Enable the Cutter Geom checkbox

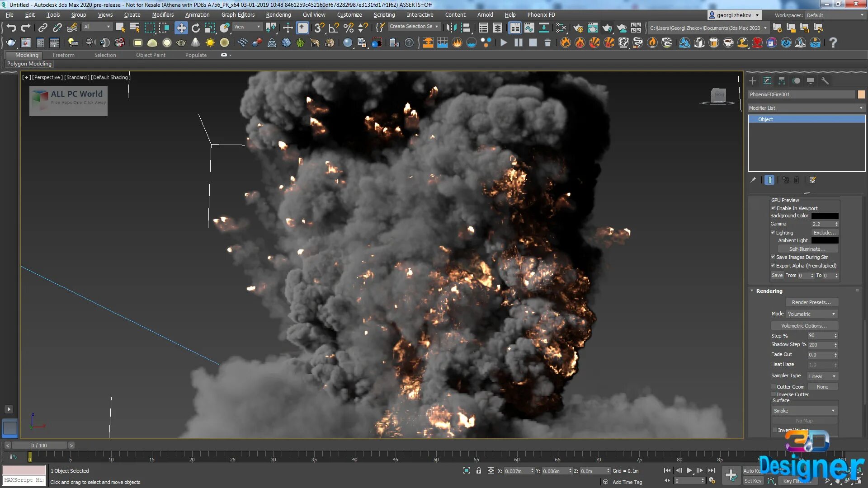click(x=774, y=387)
